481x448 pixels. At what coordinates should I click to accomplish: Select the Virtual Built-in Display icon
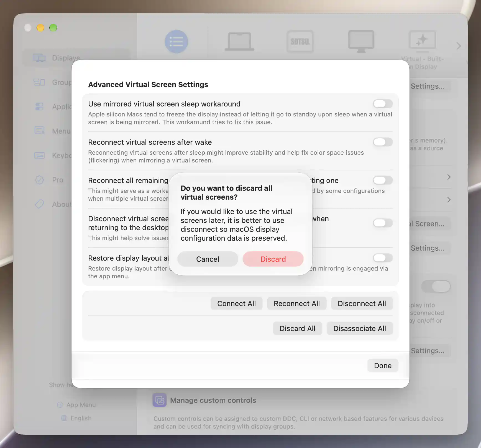tap(422, 41)
